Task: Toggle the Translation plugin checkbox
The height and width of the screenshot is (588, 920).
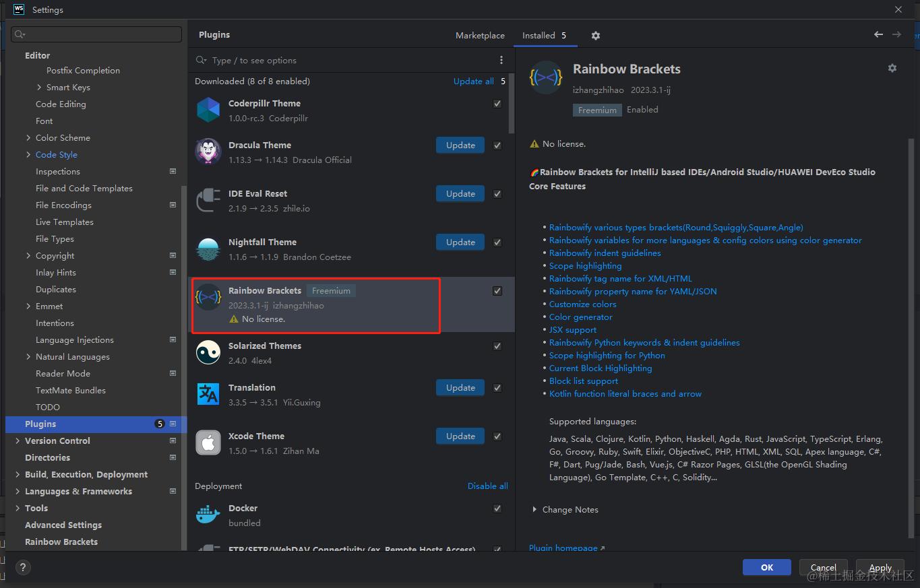Action: 497,388
